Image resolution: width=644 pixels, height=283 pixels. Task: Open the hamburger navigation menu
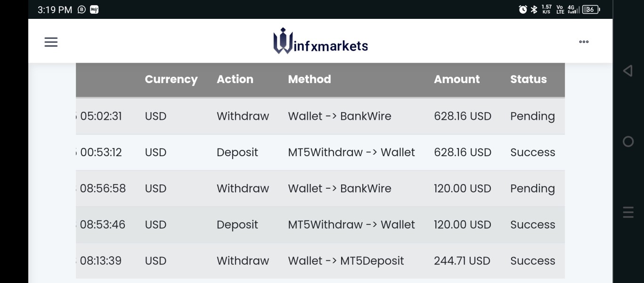tap(51, 42)
